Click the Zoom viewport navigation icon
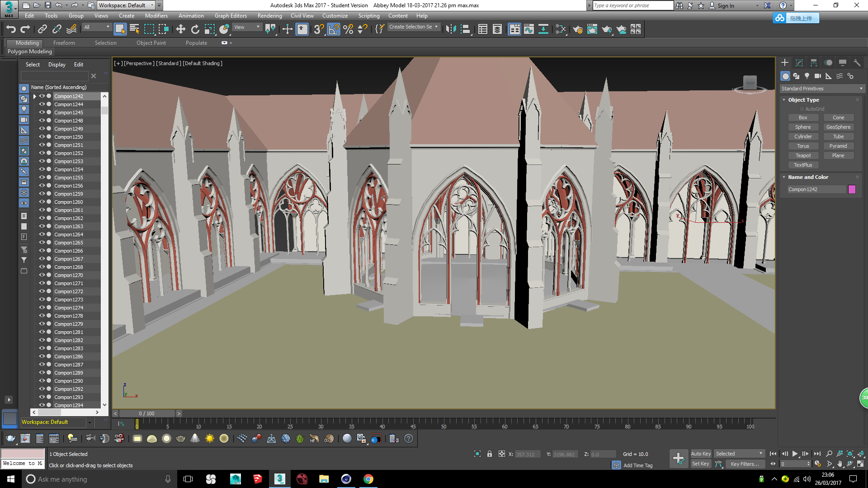Screen dimensions: 868x488 click(829, 454)
